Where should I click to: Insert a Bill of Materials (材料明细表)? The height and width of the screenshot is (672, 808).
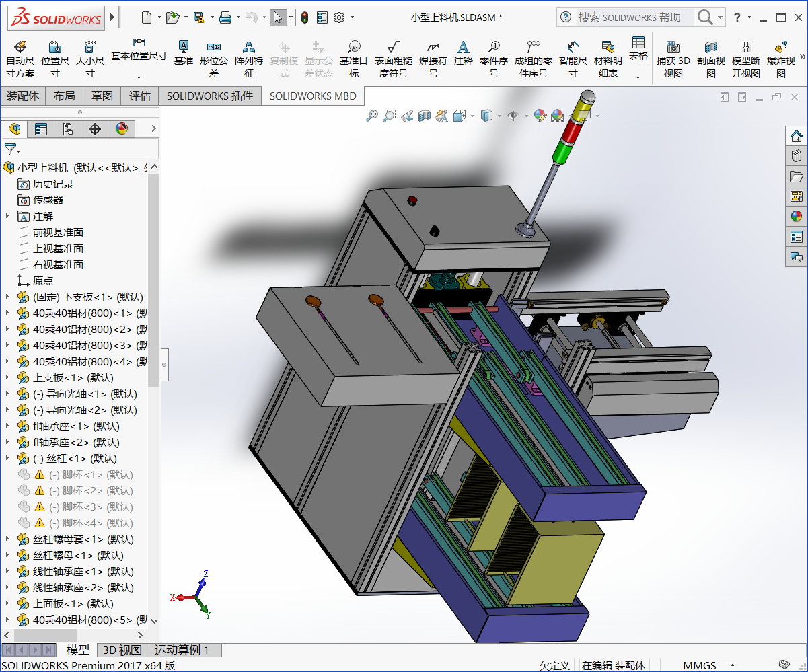(608, 59)
